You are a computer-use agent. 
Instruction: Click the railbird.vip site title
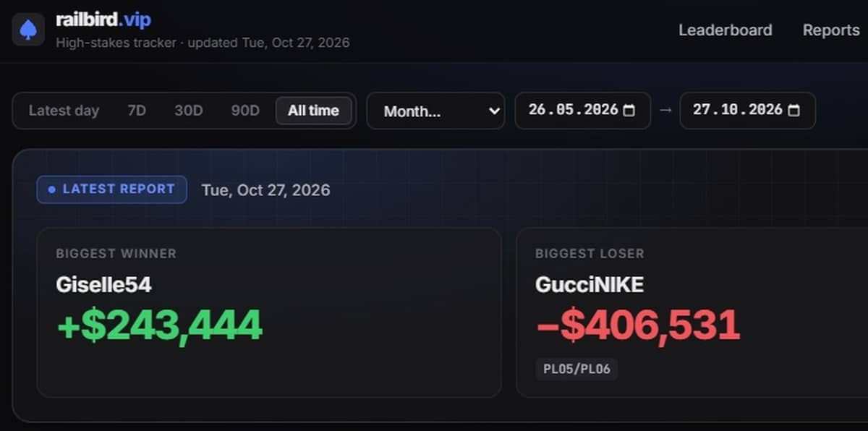103,20
